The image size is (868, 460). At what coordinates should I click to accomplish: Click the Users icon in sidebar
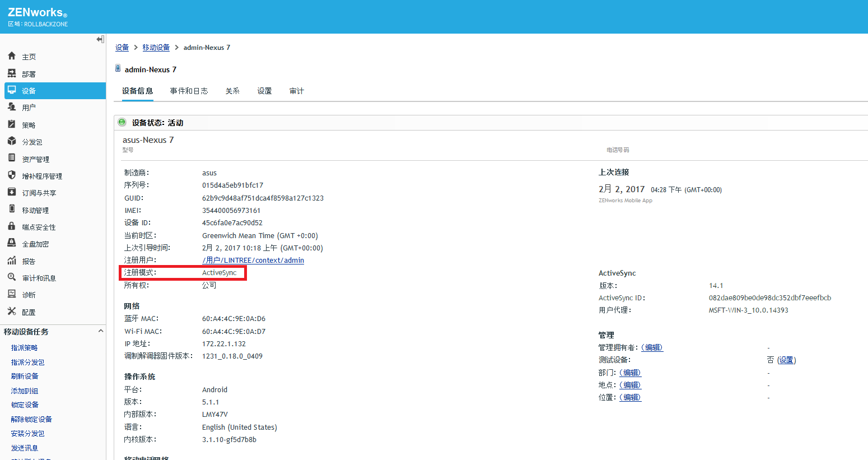(12, 106)
